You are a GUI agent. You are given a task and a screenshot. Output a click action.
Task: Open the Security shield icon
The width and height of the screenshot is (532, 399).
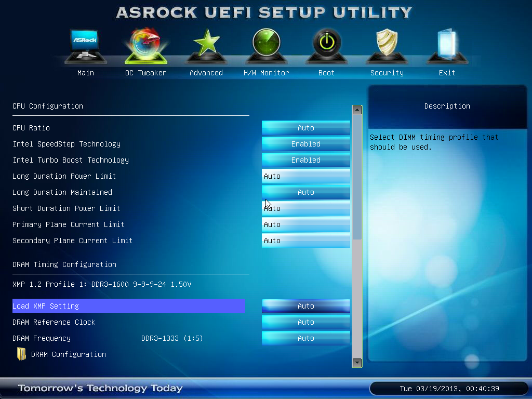click(387, 46)
